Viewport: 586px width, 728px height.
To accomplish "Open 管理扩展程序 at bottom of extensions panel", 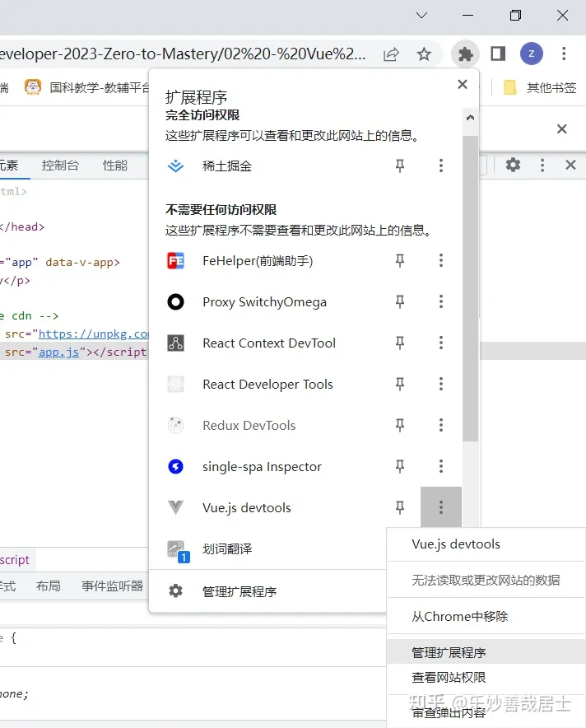I will pyautogui.click(x=267, y=591).
